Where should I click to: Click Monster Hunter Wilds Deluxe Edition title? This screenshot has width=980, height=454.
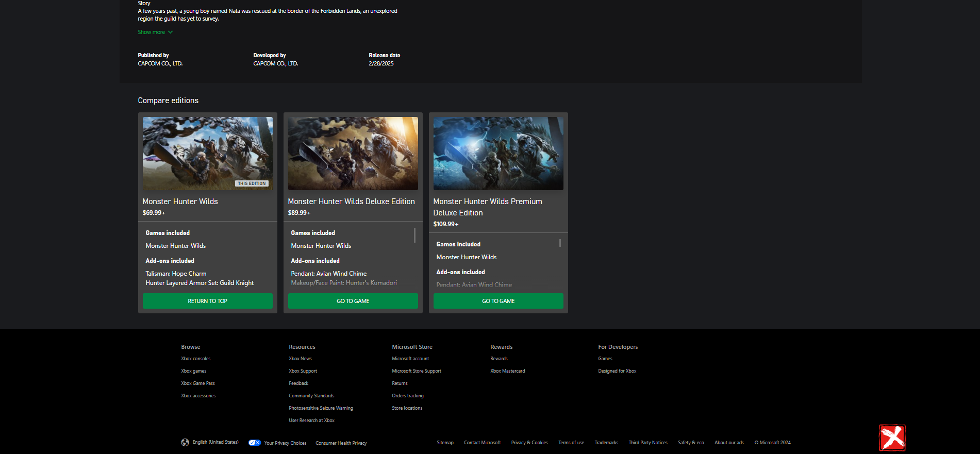coord(352,201)
